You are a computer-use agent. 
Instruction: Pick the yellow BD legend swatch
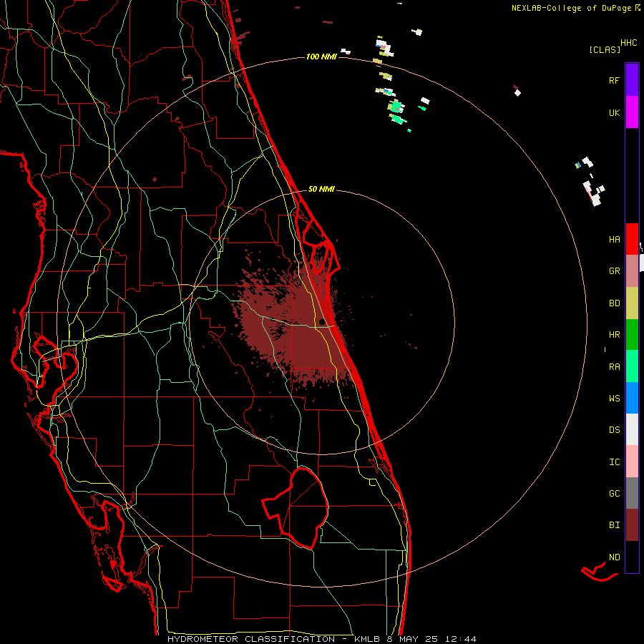[632, 303]
